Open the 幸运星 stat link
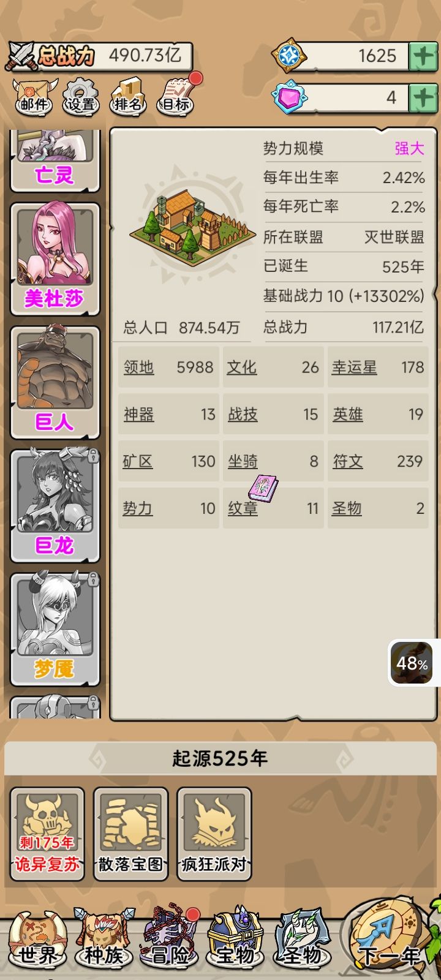441x980 pixels. click(354, 367)
